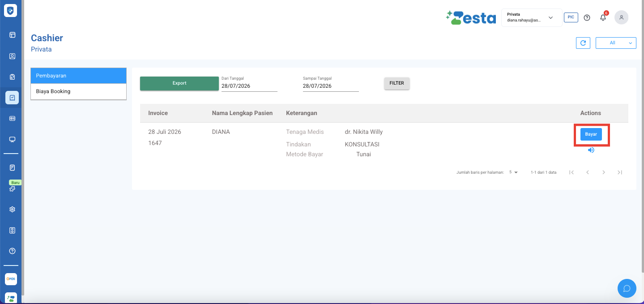The height and width of the screenshot is (304, 644).
Task: Click the PIC badge button
Action: [x=571, y=17]
